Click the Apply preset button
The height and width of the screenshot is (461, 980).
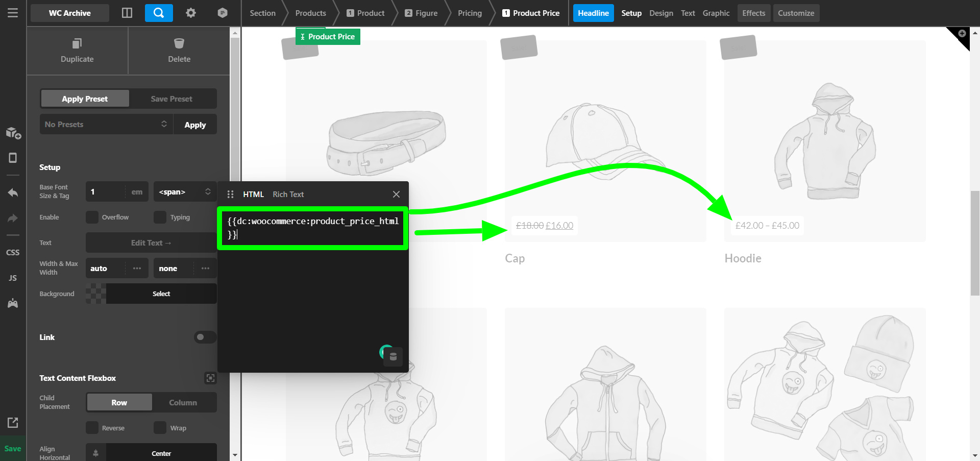tap(195, 124)
